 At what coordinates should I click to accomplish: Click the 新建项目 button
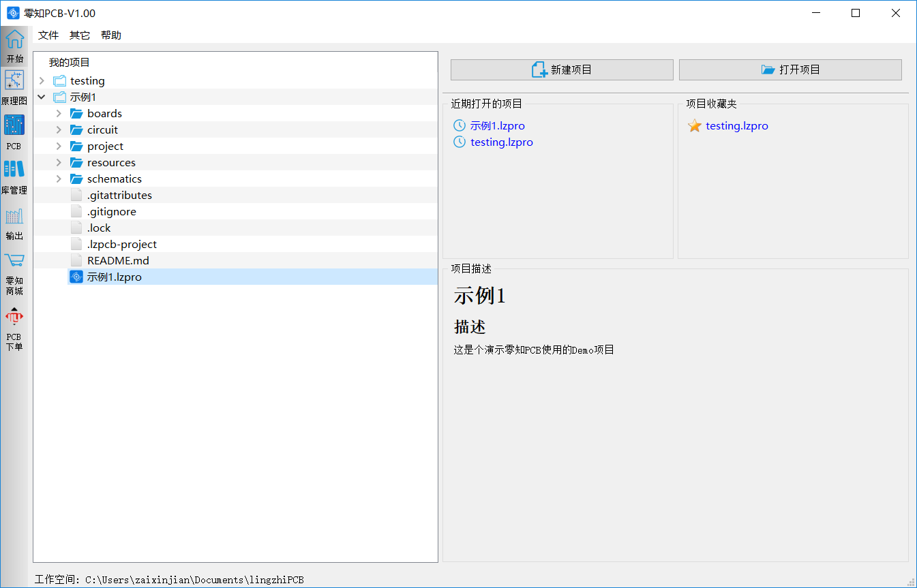click(x=562, y=69)
